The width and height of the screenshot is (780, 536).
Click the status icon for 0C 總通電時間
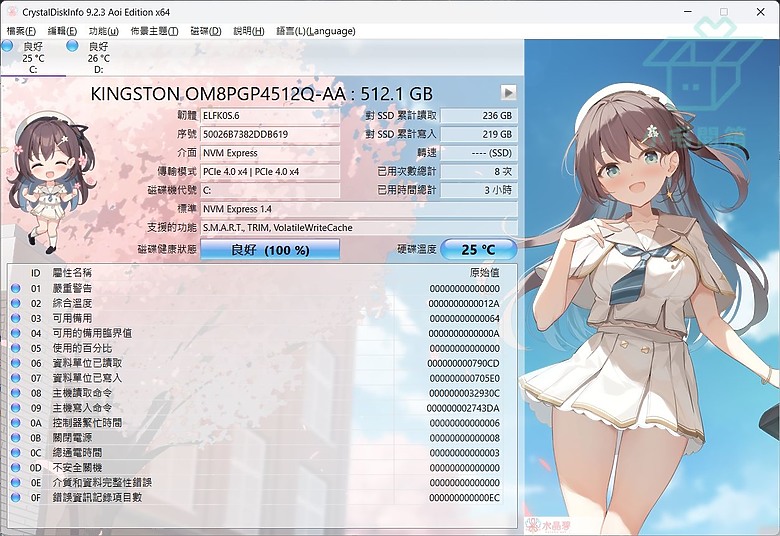pyautogui.click(x=15, y=452)
